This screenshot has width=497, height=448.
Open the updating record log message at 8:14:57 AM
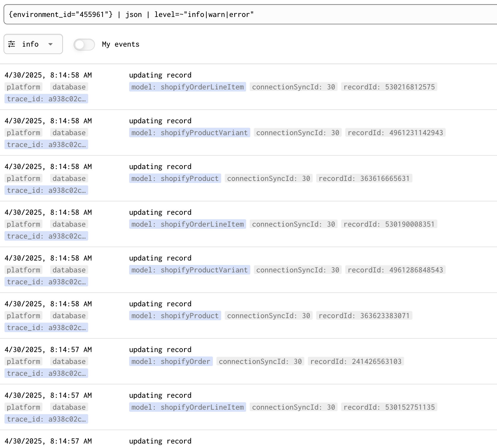pos(160,349)
